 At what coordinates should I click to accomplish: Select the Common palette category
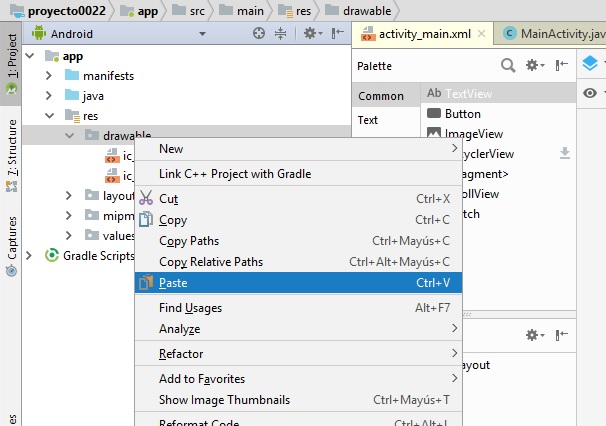[381, 96]
